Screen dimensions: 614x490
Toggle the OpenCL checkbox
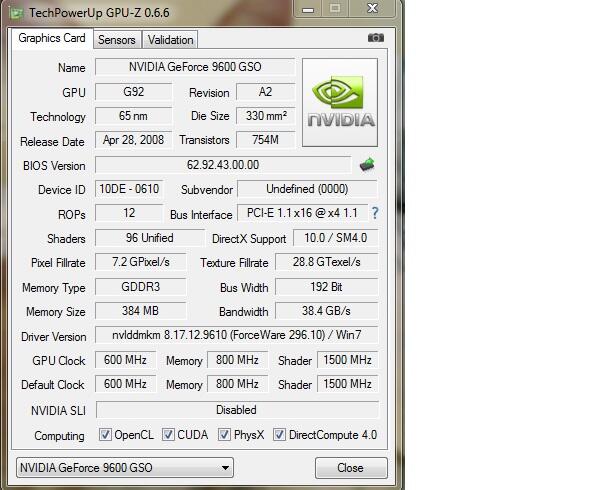[x=105, y=434]
